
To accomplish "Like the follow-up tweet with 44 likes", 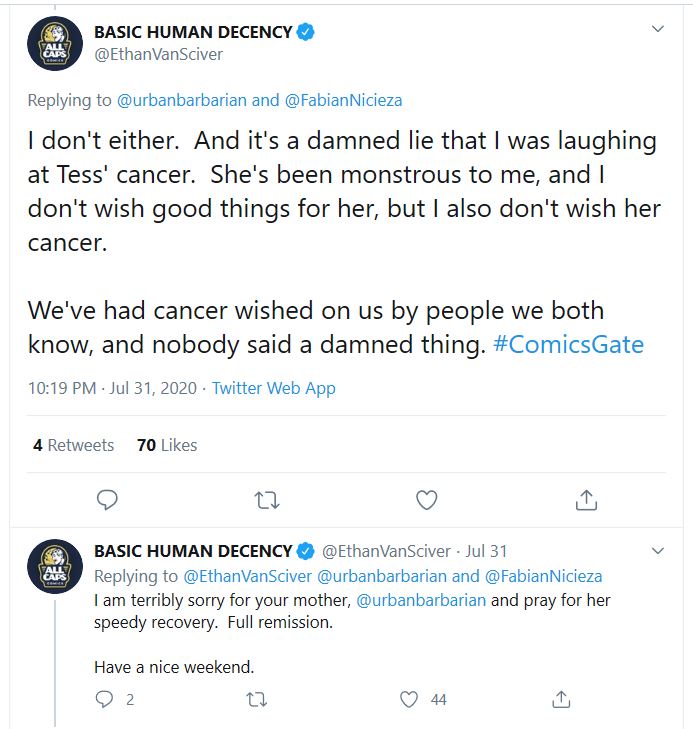I will 409,700.
